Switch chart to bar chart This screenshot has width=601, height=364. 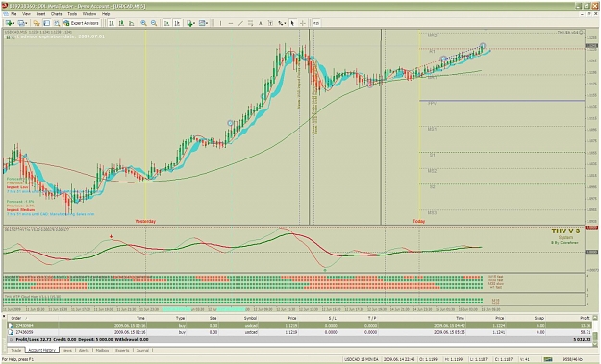point(112,23)
